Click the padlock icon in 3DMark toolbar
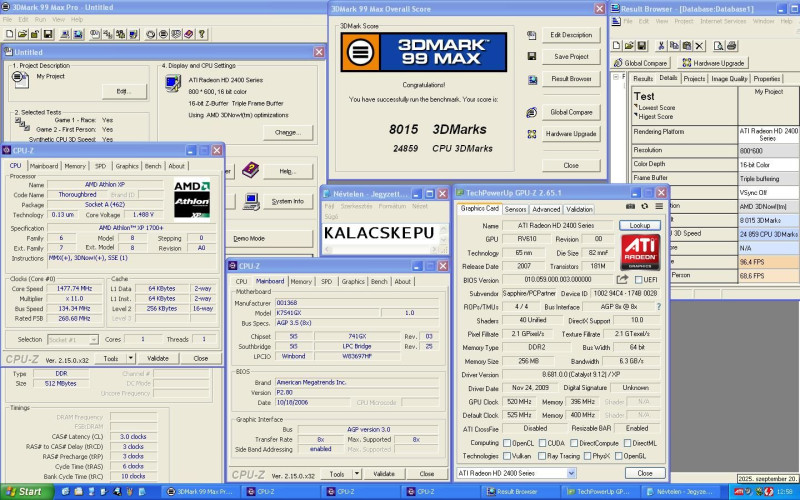The image size is (800, 500). click(x=35, y=34)
